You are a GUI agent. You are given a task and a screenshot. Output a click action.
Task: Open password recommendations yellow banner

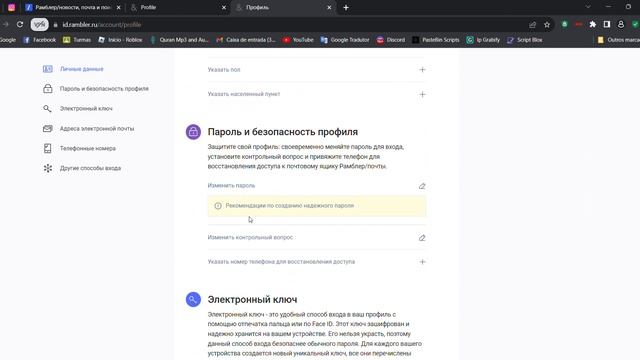point(317,206)
